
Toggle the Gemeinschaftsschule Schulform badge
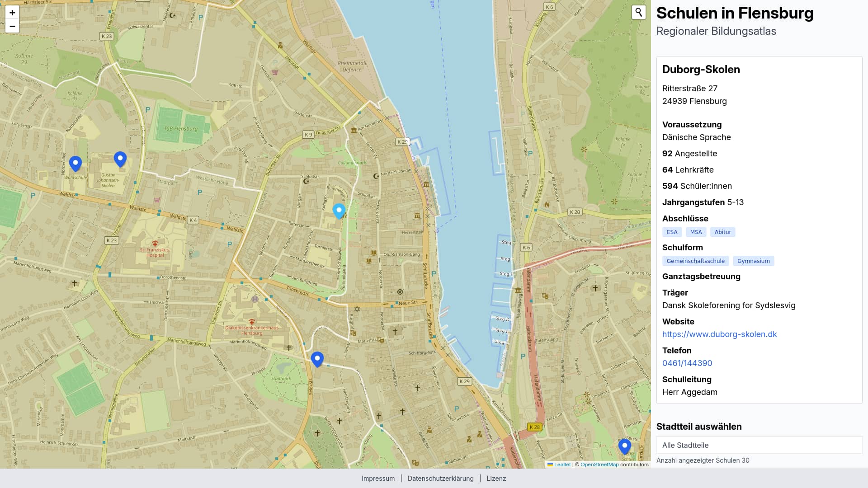(x=695, y=261)
